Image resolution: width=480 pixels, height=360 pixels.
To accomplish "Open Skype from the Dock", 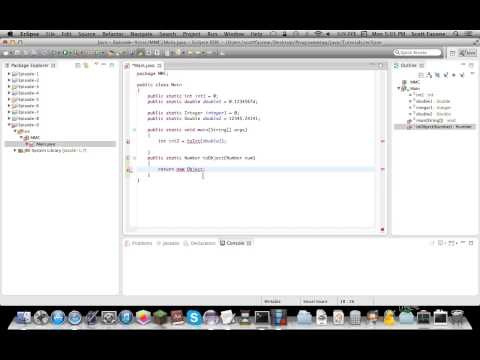I will pos(193,318).
